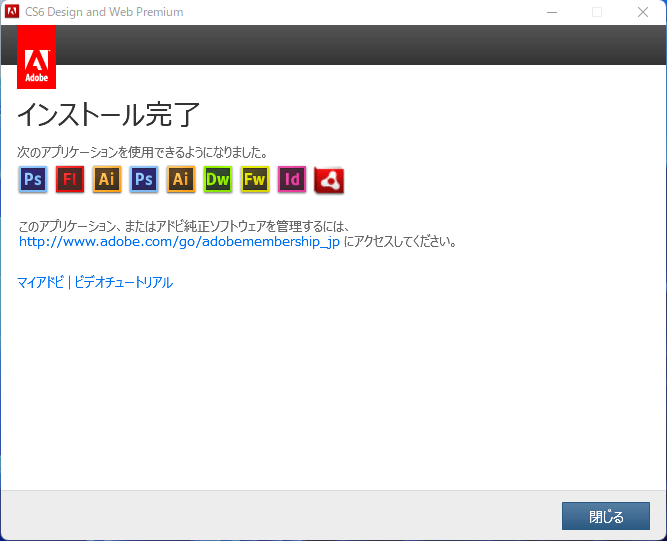Click the インストール完了 heading
Viewport: 667px width, 541px height.
pos(108,115)
